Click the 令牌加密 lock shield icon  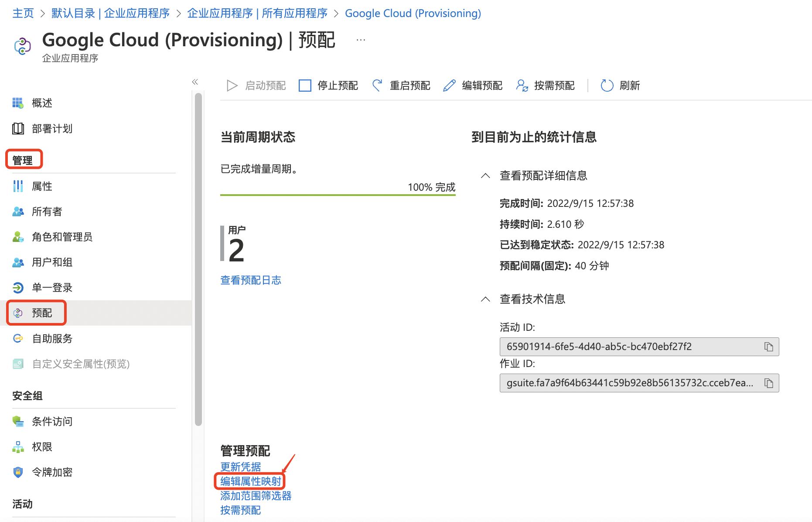point(18,472)
